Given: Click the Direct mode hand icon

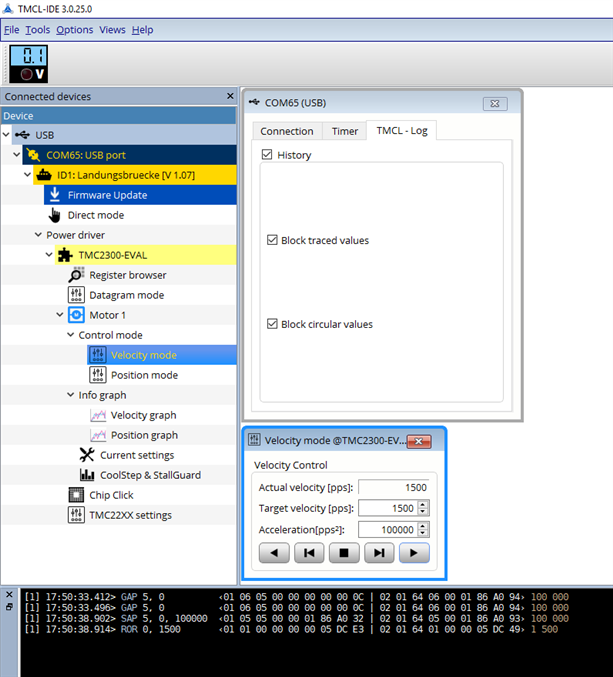Looking at the screenshot, I should (x=55, y=215).
